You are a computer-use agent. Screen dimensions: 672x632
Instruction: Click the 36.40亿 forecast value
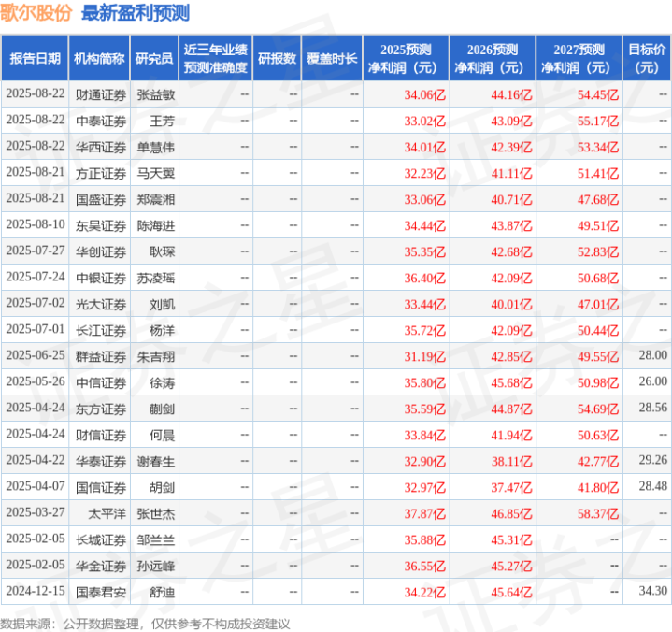[424, 279]
